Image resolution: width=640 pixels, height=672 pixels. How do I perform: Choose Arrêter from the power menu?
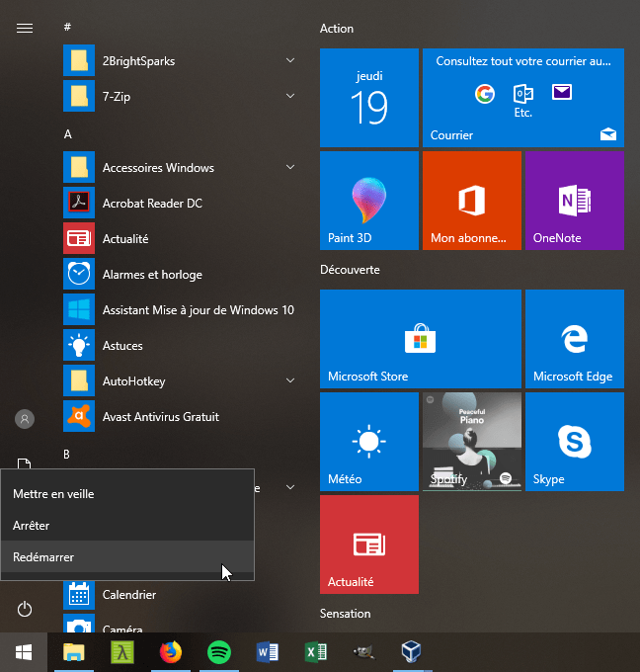pyautogui.click(x=127, y=526)
